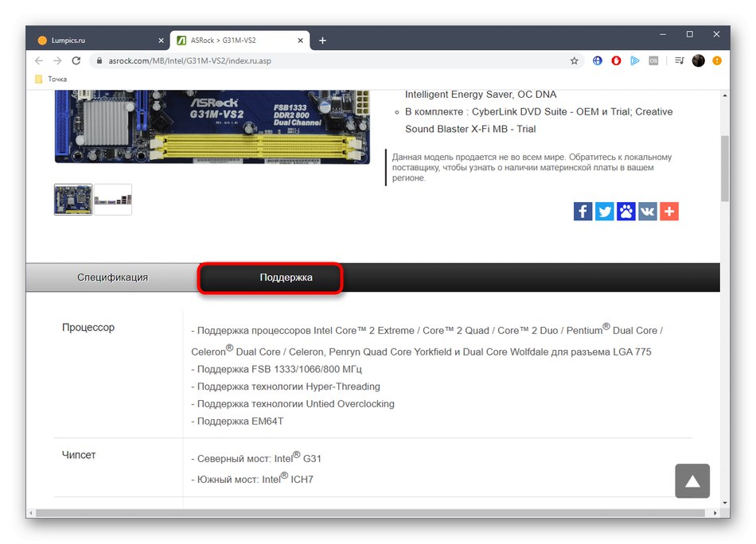Minimize the browser window
756x544 pixels.
click(663, 34)
